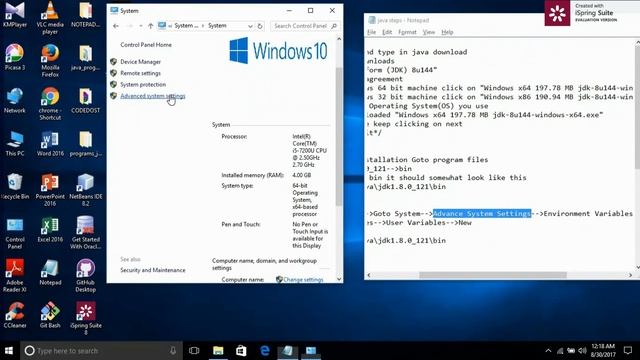Open File Explorer from taskbar
The image size is (640, 360).
218,351
